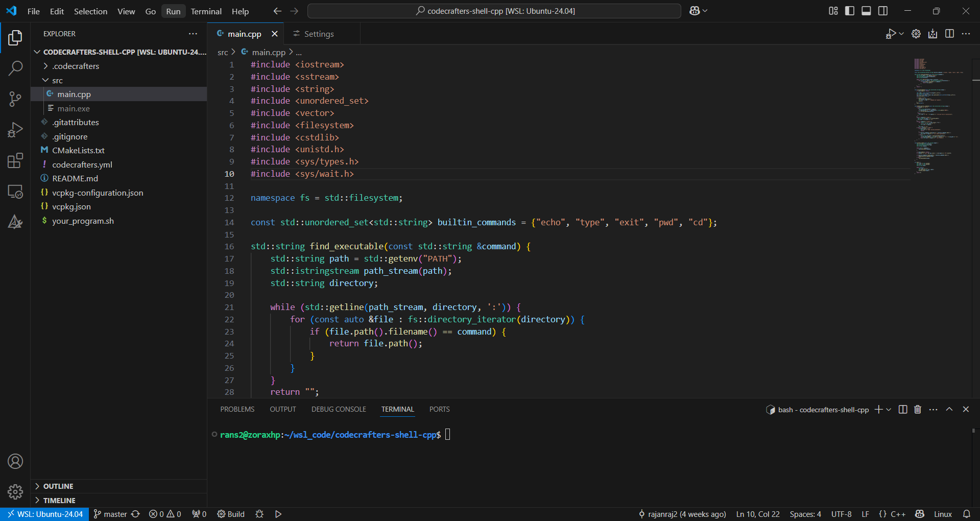Viewport: 980px width, 521px height.
Task: Kill the terminal with trash icon
Action: point(918,409)
